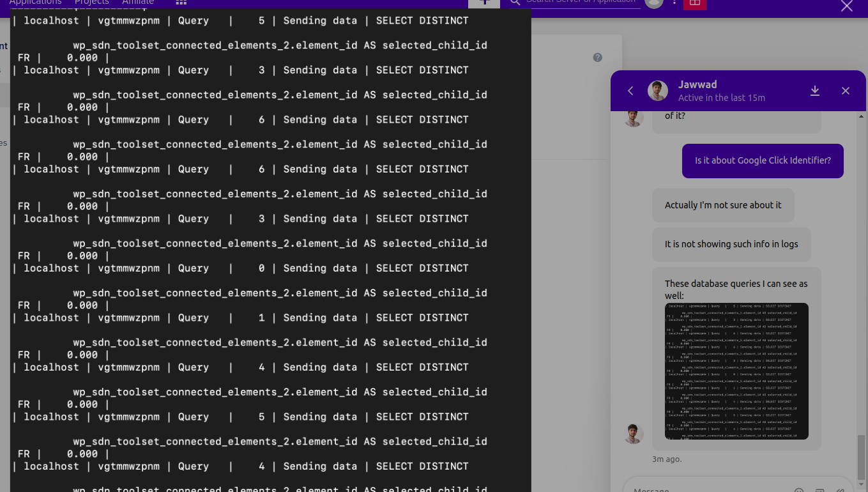Open the red gift box icon

[694, 3]
